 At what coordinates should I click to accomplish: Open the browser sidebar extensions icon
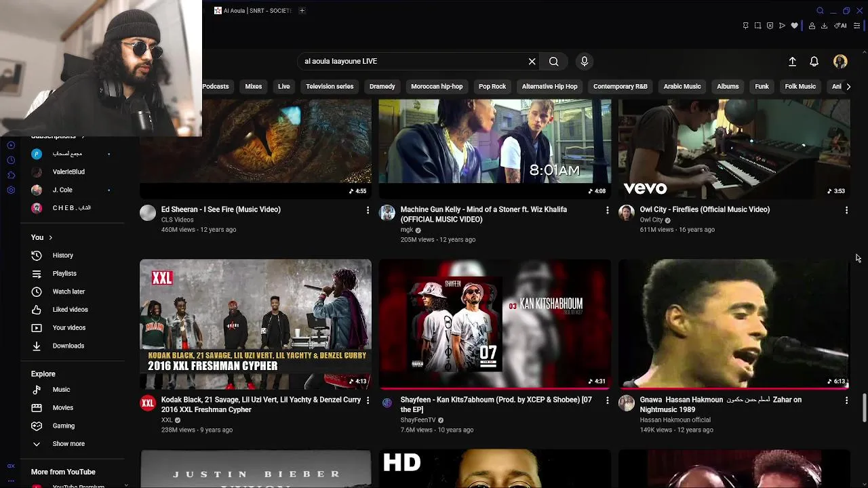coord(11,175)
